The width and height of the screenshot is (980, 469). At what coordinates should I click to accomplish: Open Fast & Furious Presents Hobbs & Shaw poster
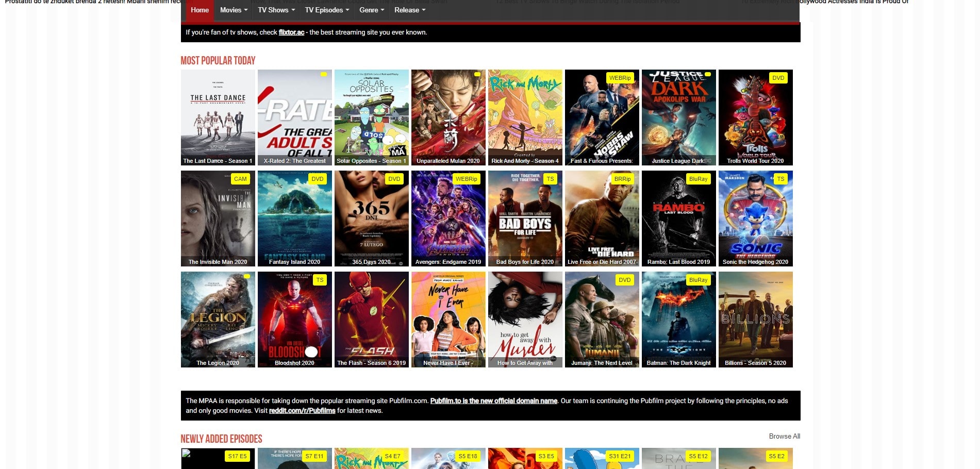pyautogui.click(x=602, y=118)
